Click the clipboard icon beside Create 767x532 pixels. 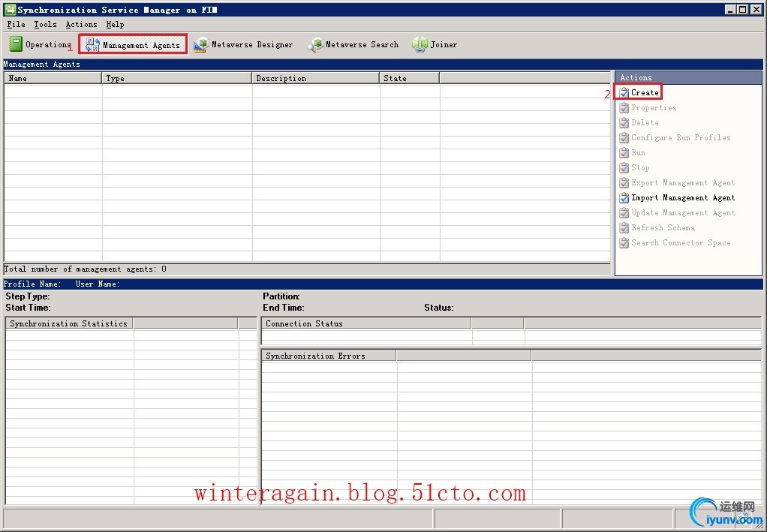[624, 92]
